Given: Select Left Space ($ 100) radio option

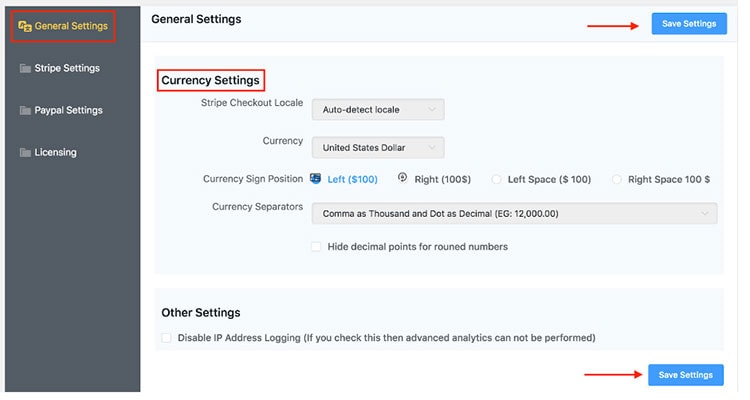Looking at the screenshot, I should click(496, 180).
